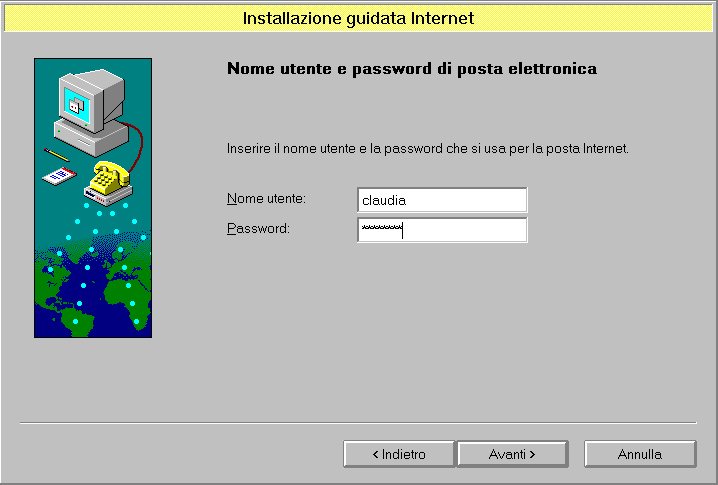
Task: Click the Nome utente label
Action: (266, 199)
